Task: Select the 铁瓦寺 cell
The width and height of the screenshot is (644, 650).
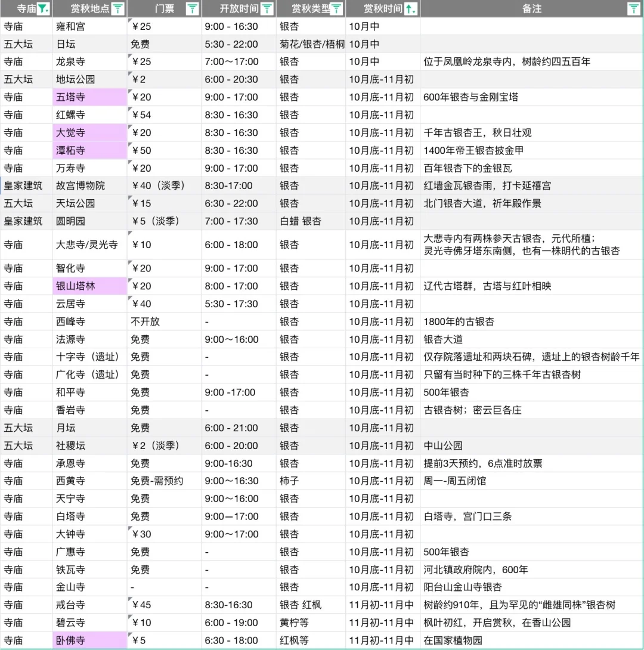Action: pyautogui.click(x=89, y=570)
